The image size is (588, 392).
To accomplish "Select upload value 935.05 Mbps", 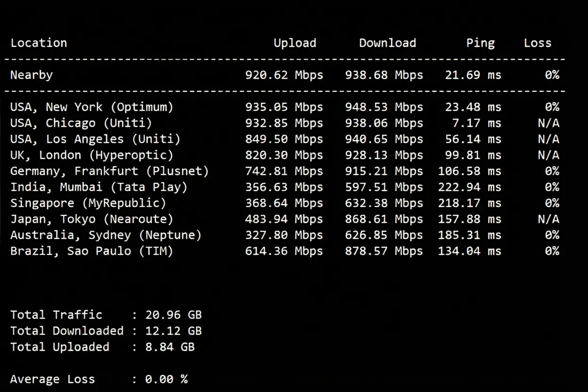I will point(284,107).
